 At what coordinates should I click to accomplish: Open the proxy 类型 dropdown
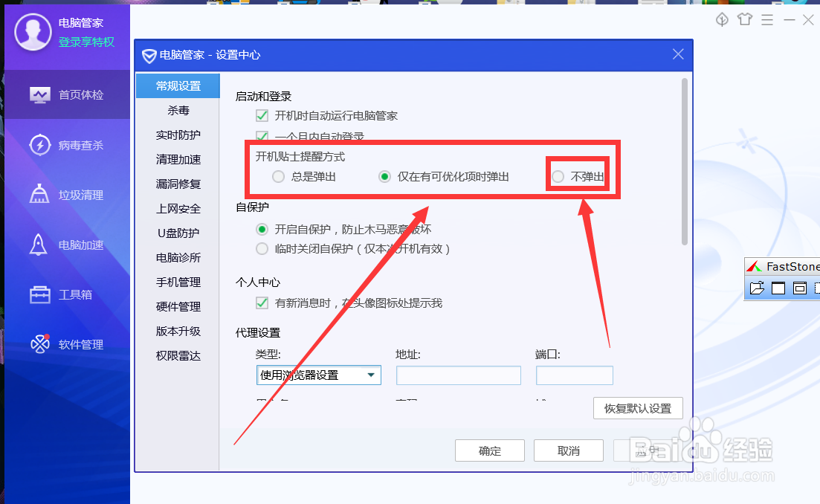(318, 375)
